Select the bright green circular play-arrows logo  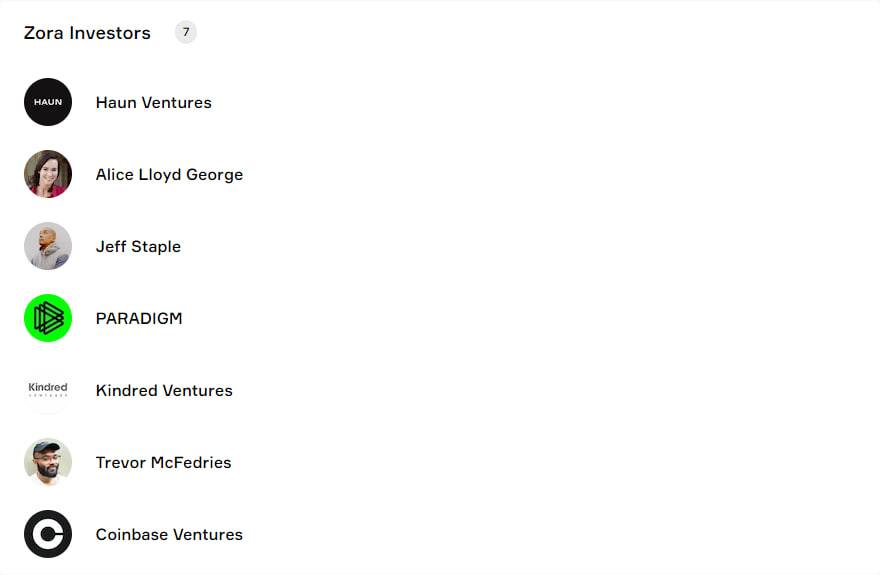point(48,318)
